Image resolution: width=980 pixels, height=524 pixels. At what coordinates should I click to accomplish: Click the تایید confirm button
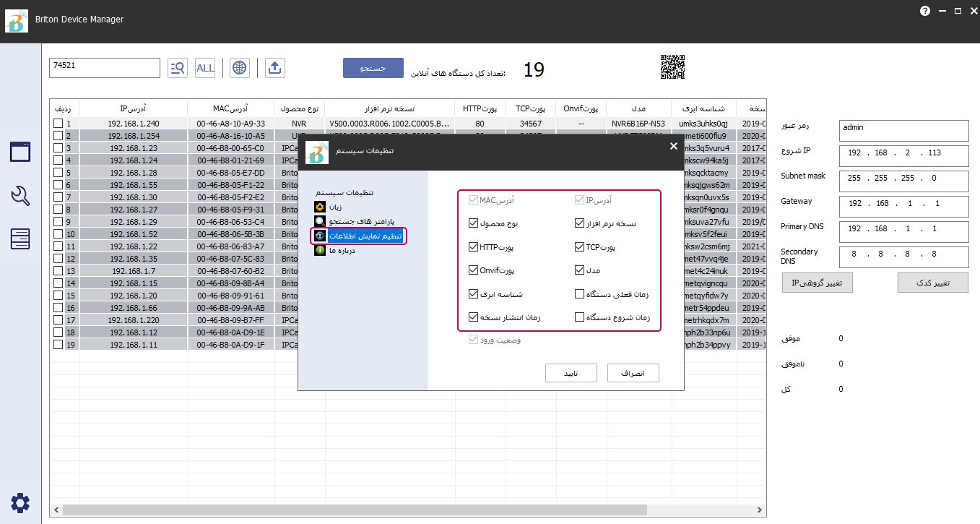pyautogui.click(x=571, y=373)
